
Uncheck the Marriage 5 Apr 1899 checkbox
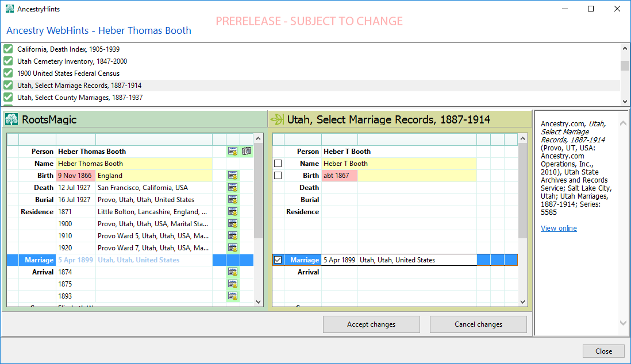point(278,260)
